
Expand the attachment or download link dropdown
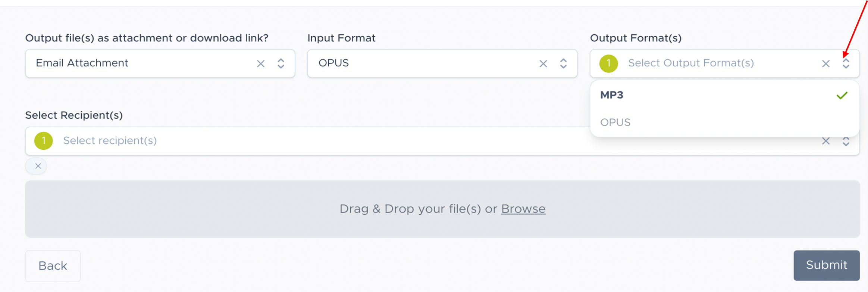coord(281,63)
